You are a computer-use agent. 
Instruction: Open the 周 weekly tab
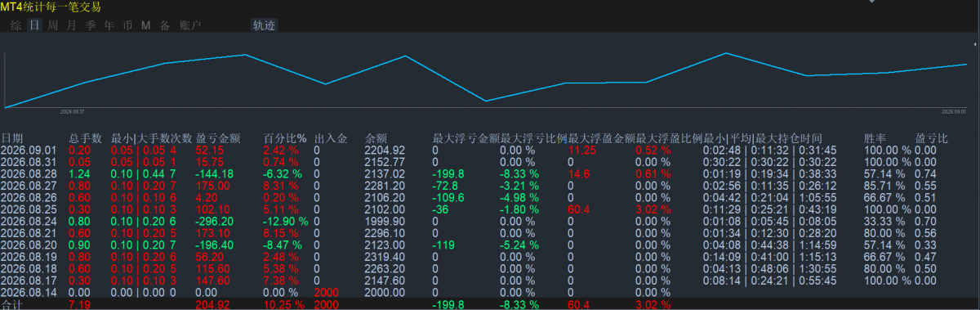point(53,25)
